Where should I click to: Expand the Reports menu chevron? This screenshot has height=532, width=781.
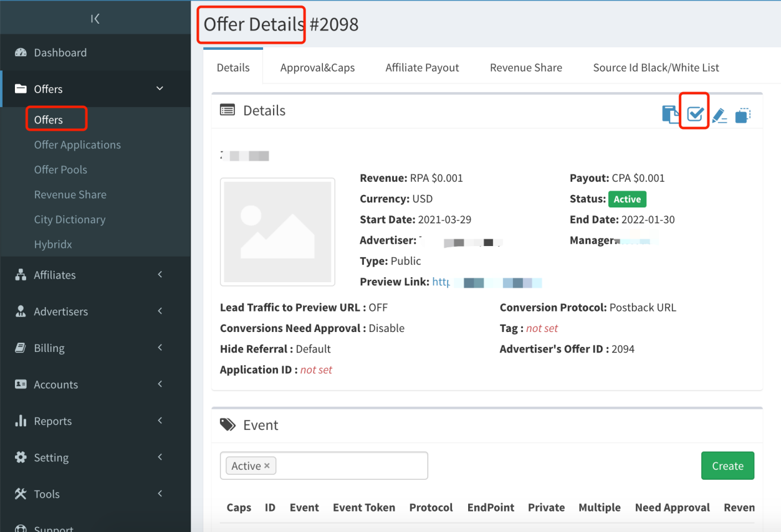pyautogui.click(x=160, y=420)
